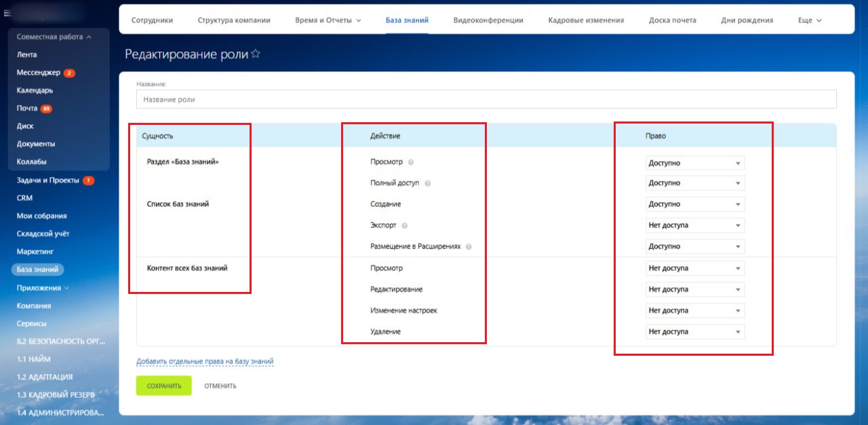
Task: Open Задачи и Проекты in sidebar
Action: coord(47,181)
